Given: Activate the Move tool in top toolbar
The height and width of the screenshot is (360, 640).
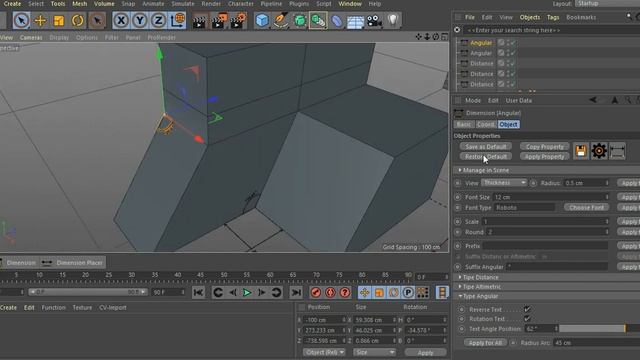Looking at the screenshot, I should tap(40, 20).
